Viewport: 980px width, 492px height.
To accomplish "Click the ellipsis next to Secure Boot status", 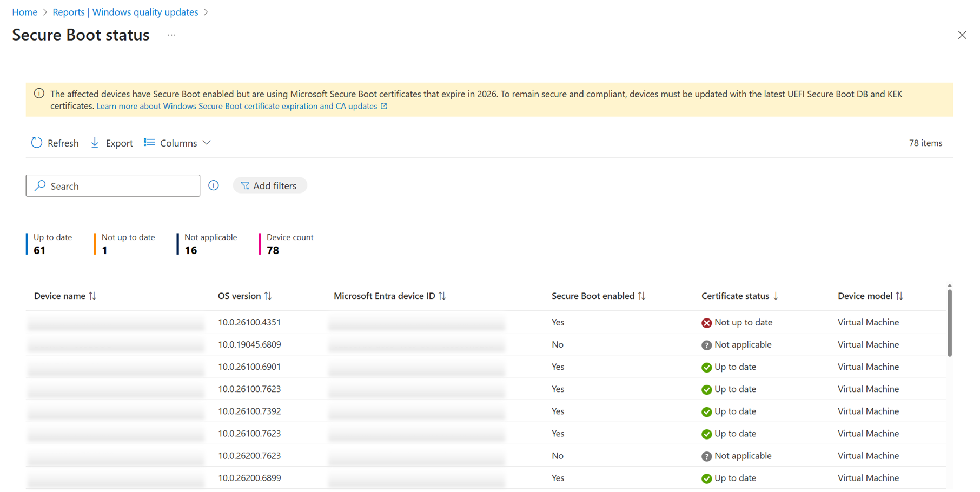I will pos(171,35).
